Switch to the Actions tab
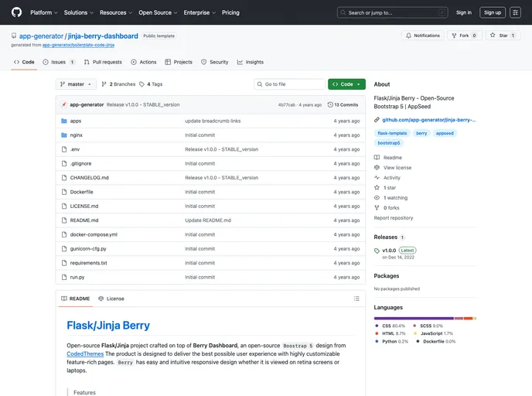The width and height of the screenshot is (532, 396). [144, 62]
